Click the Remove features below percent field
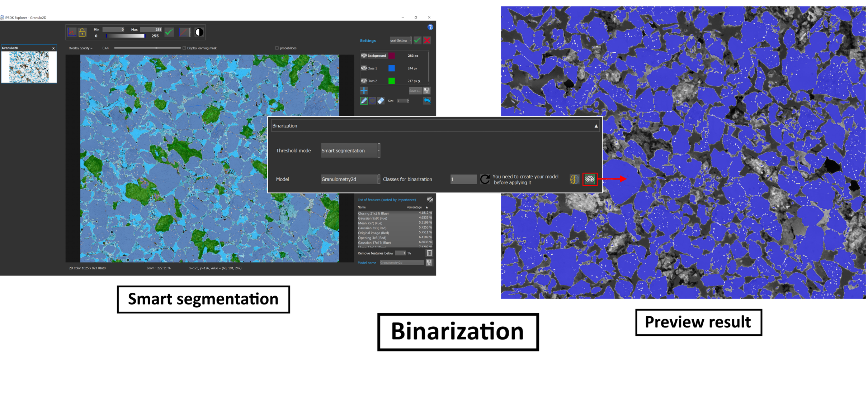The height and width of the screenshot is (412, 868). pos(401,253)
